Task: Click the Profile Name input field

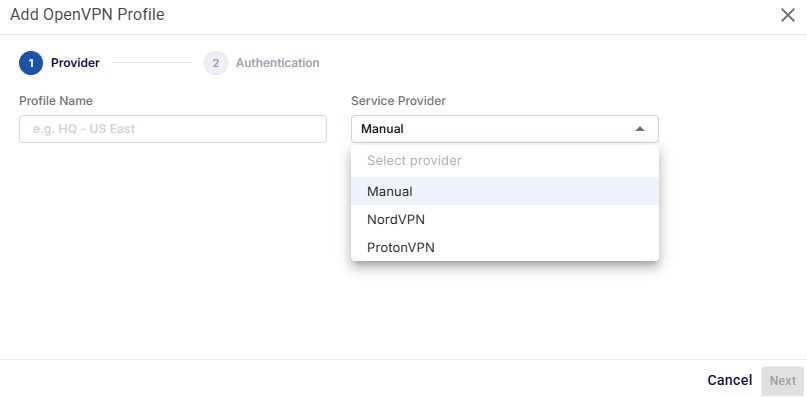Action: (x=173, y=129)
